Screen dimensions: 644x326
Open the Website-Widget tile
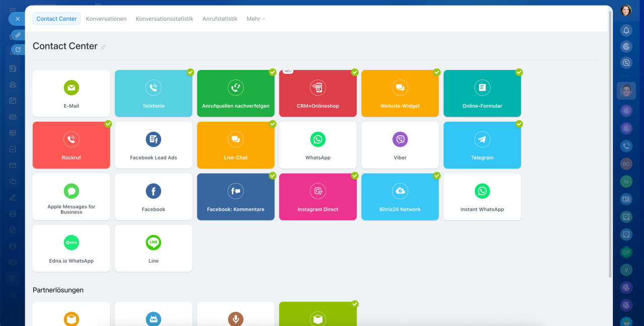400,94
